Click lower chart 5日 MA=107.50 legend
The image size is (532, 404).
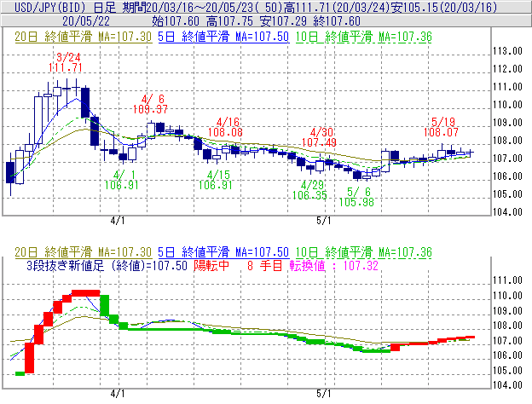tap(223, 252)
